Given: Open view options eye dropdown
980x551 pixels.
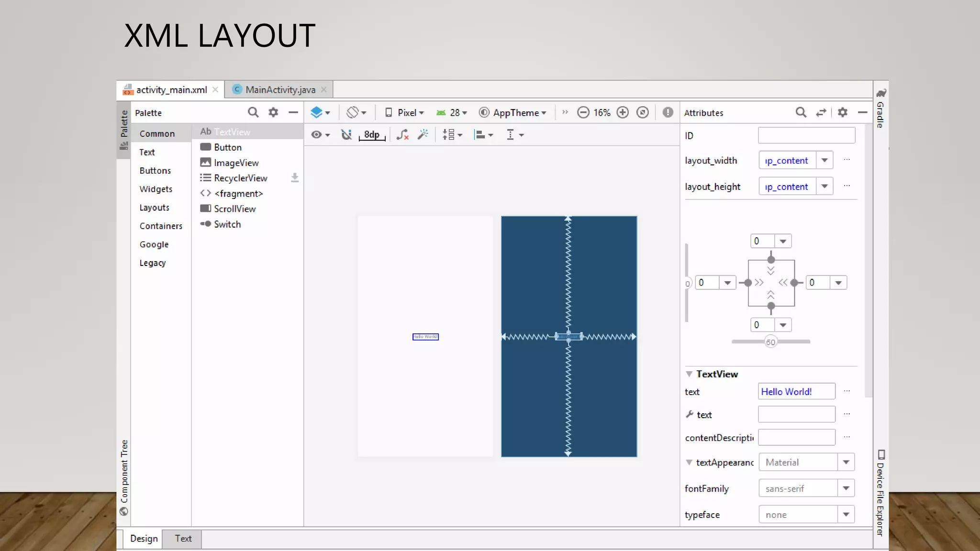Looking at the screenshot, I should pos(320,135).
